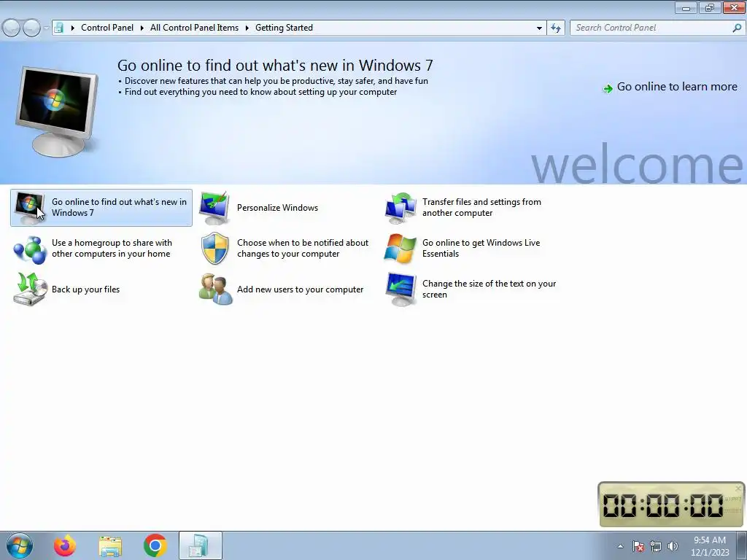Click the green arrow beside Go online to learn more

tap(608, 88)
